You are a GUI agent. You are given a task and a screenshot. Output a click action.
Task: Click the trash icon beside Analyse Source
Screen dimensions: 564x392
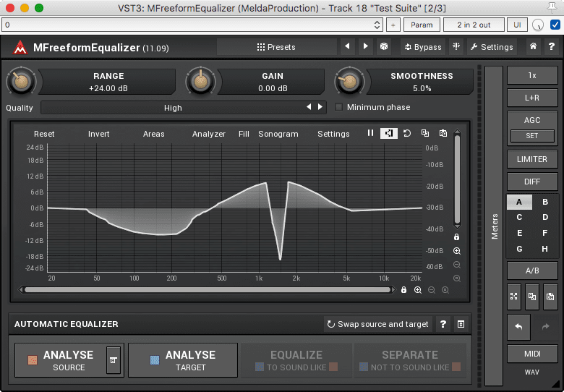113,359
